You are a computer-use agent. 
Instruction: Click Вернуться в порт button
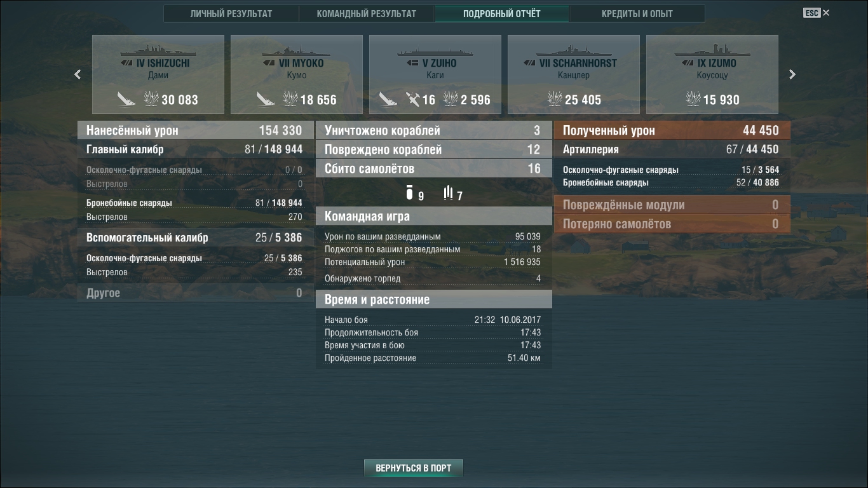coord(414,468)
